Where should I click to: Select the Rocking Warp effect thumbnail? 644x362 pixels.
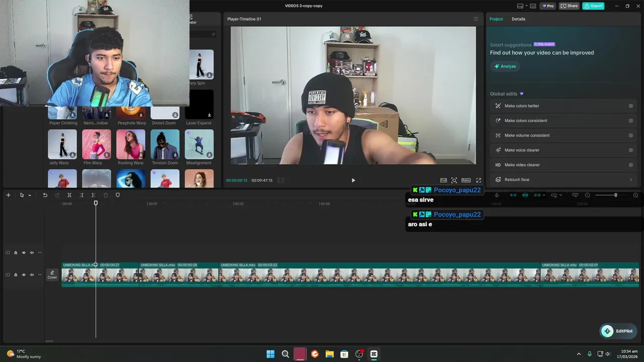131,144
